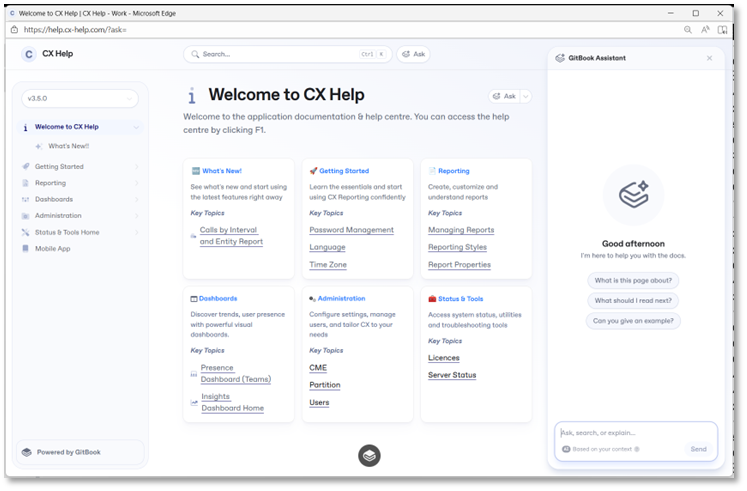Open the Language topic link

pos(327,247)
